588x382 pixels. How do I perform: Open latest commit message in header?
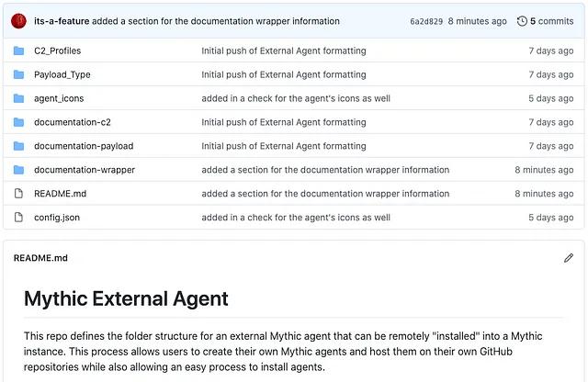[x=216, y=21]
